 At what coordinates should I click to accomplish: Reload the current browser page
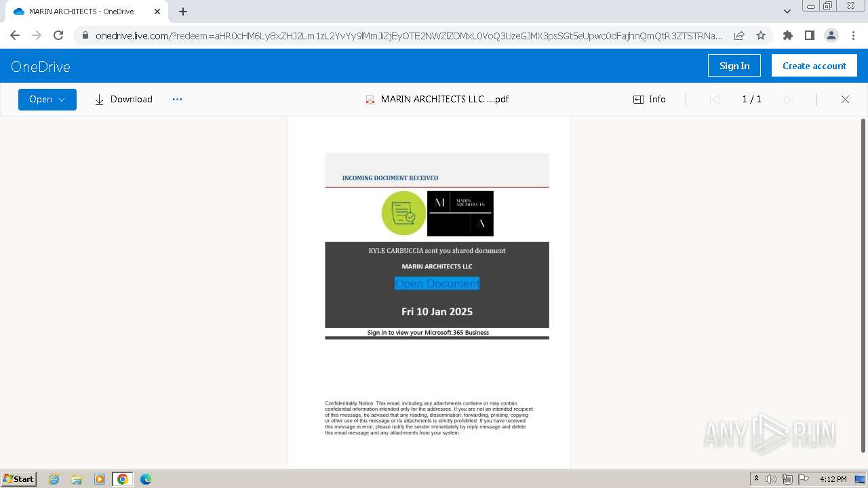click(58, 35)
